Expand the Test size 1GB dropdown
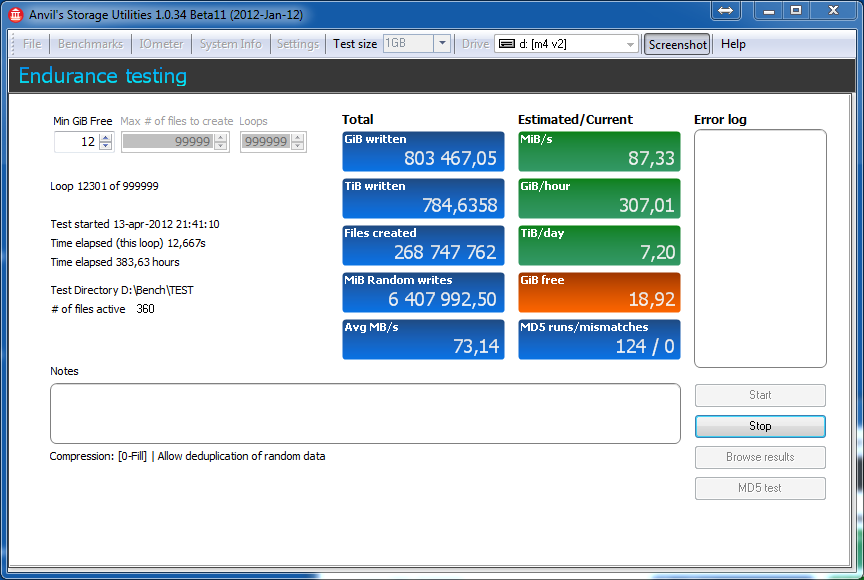The height and width of the screenshot is (580, 864). [442, 43]
